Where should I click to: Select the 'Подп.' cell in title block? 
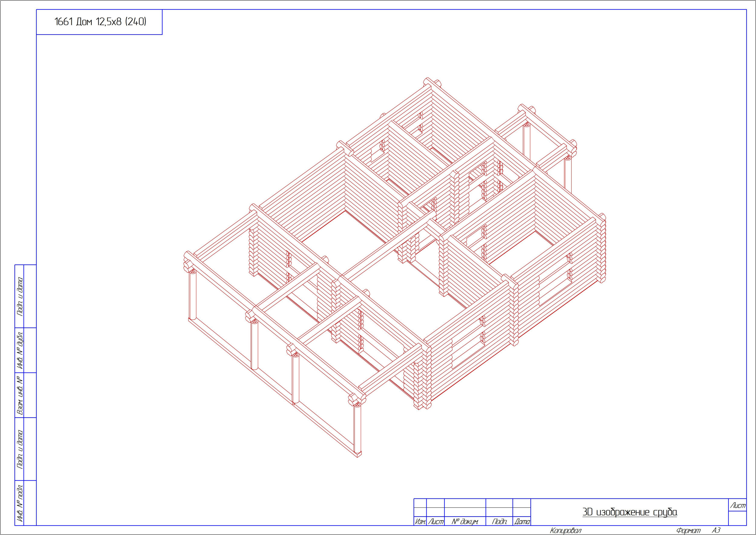tap(499, 522)
